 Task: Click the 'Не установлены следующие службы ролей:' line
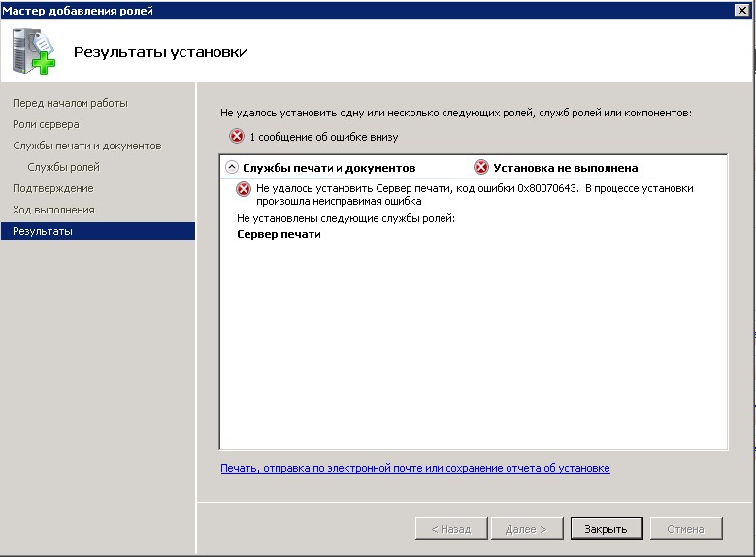tap(346, 218)
